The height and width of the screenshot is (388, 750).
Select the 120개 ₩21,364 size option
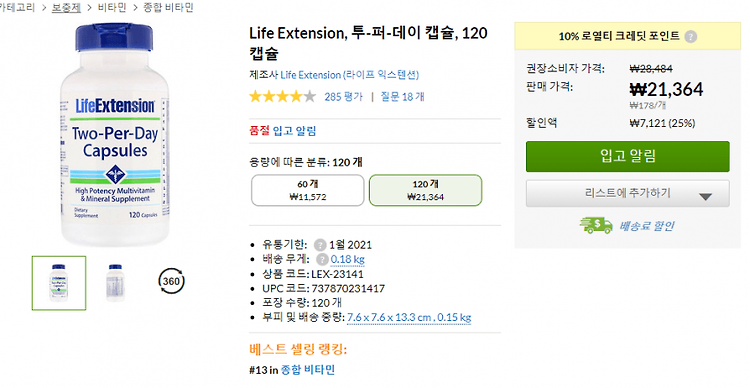(425, 190)
